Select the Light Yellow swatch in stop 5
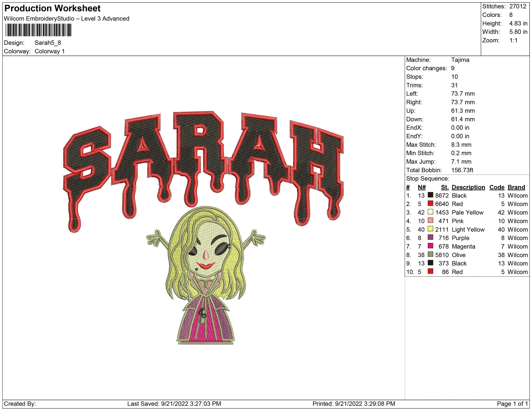This screenshot has width=532, height=409. coord(430,229)
